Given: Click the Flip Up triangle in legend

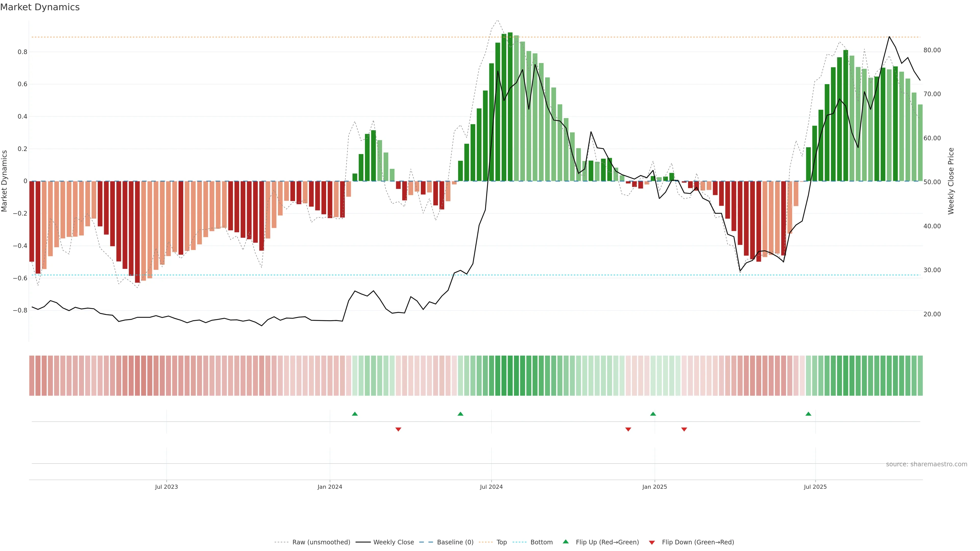Looking at the screenshot, I should pyautogui.click(x=566, y=542).
